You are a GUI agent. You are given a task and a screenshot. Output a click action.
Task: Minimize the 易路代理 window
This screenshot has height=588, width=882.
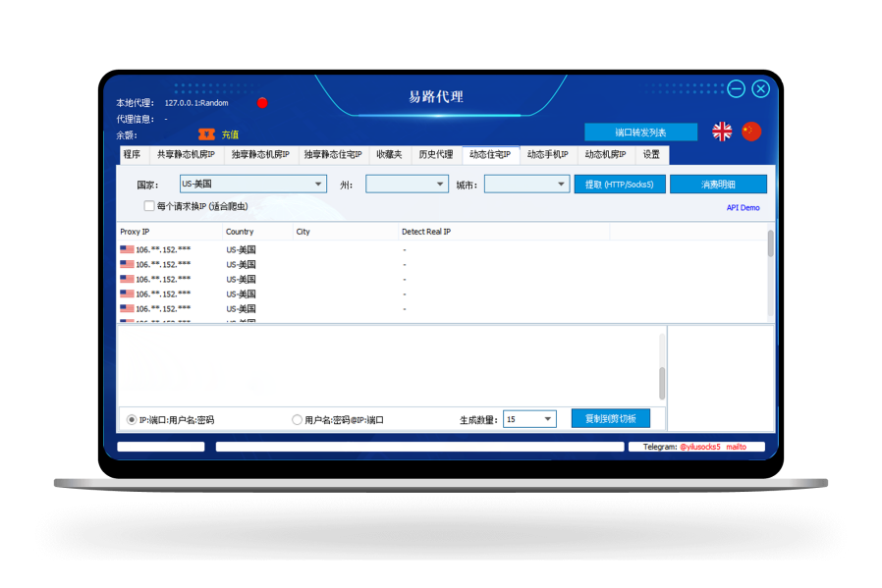tap(736, 88)
